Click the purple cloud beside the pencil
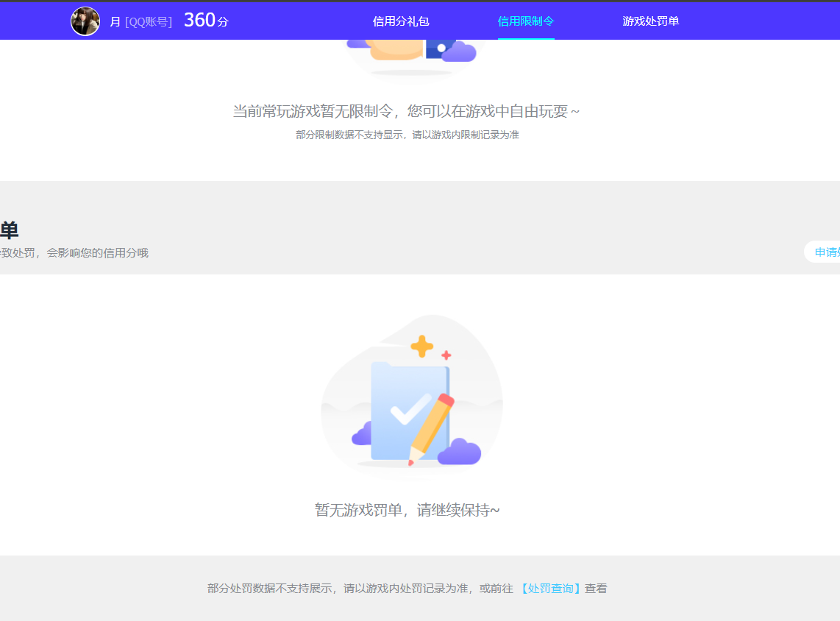 coord(460,453)
